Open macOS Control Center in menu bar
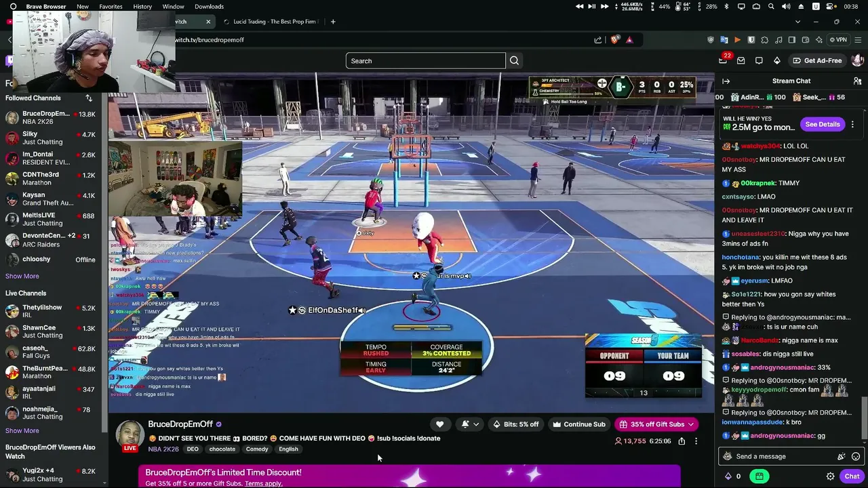Viewport: 868px width, 488px height. 831,7
